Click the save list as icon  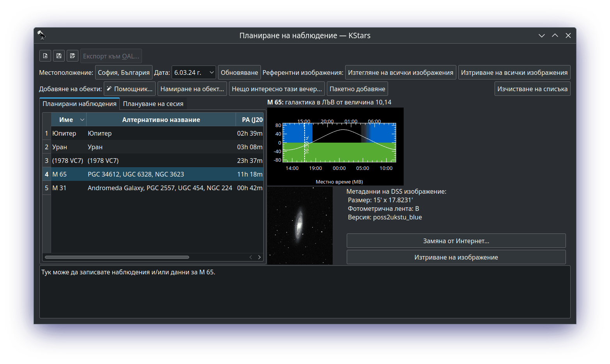click(73, 56)
